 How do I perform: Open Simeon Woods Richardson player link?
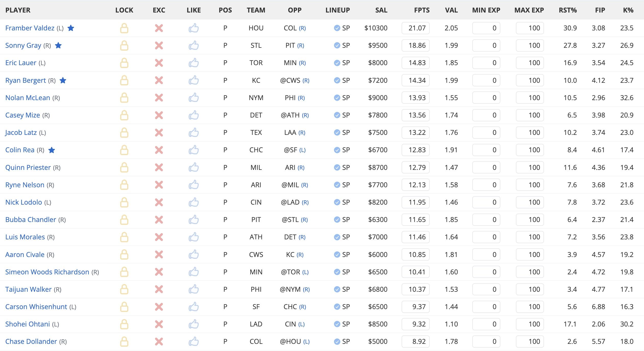47,272
